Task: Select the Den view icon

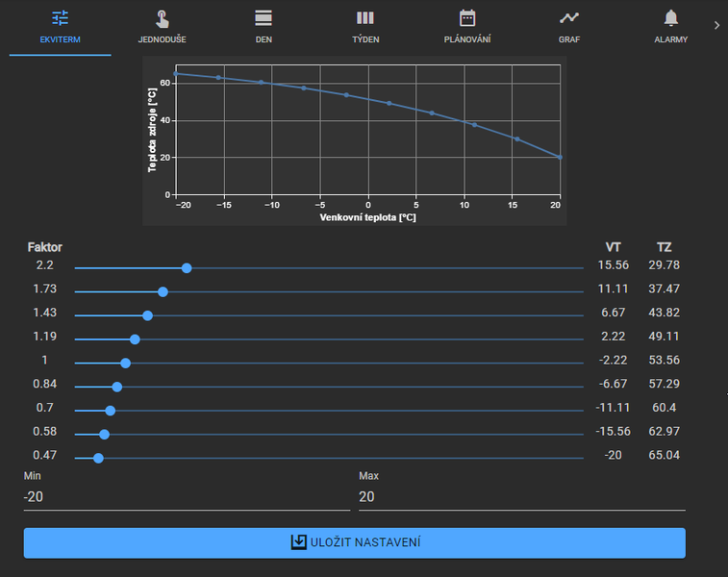Action: pyautogui.click(x=264, y=18)
